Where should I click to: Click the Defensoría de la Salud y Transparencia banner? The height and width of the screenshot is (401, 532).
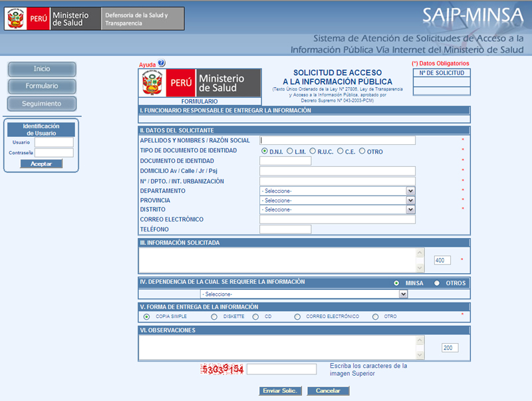pyautogui.click(x=142, y=19)
